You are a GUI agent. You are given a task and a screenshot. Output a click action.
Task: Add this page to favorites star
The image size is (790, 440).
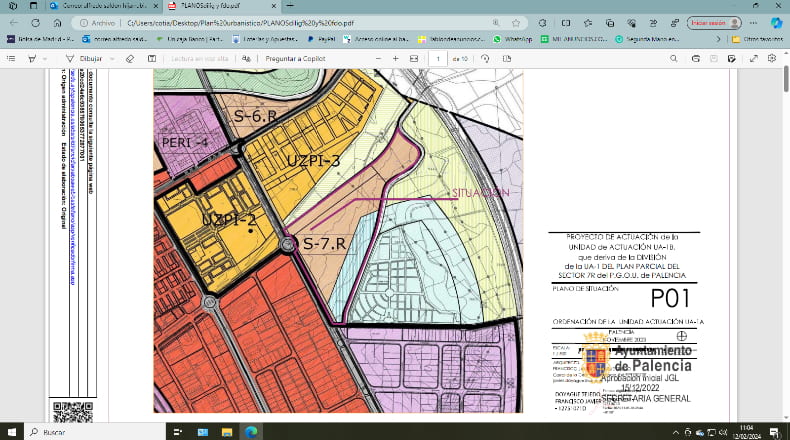(516, 23)
